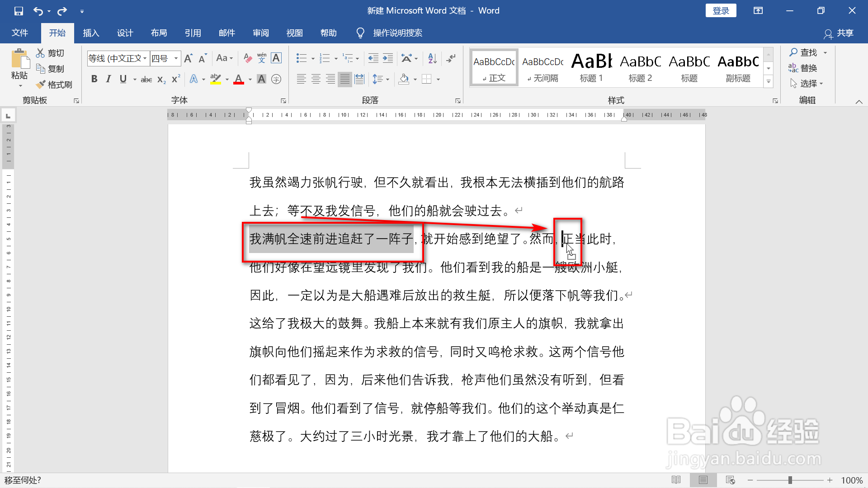Select the 正文 style in styles gallery
This screenshot has width=868, height=488.
(x=494, y=67)
